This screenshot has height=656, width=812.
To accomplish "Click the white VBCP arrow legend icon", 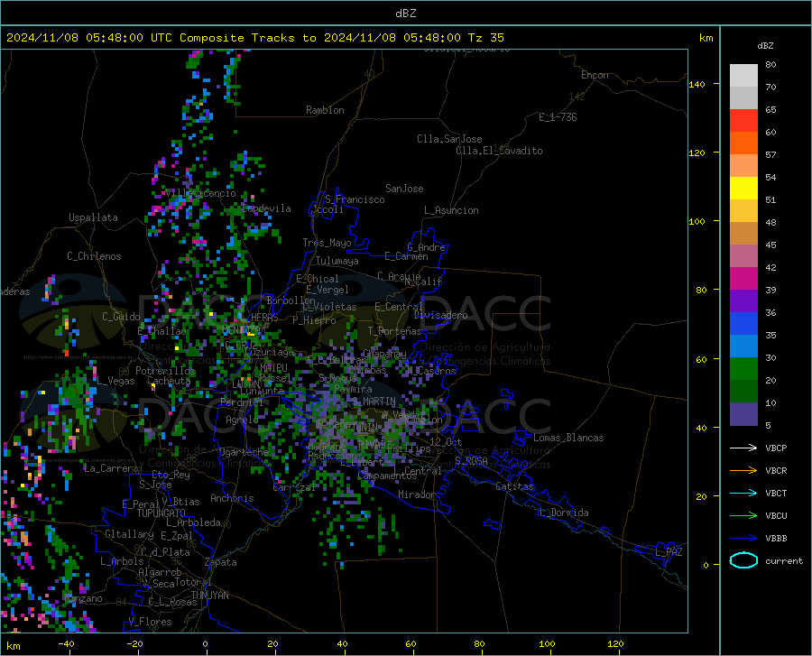I will click(x=743, y=448).
